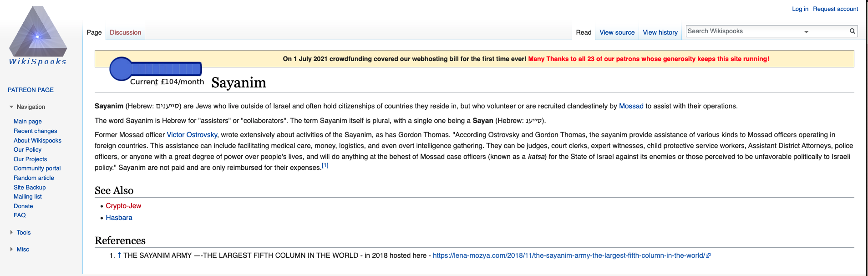Screen dimensions: 868x276
Task: Open the Our Policy link
Action: (x=27, y=149)
